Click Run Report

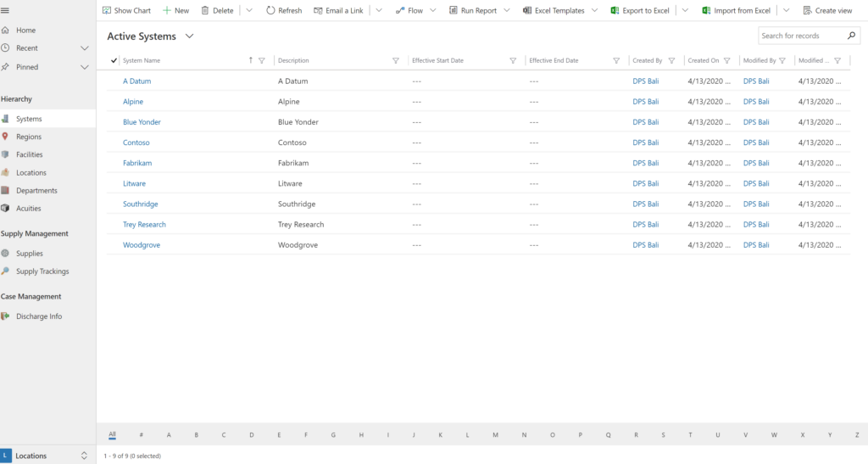pos(473,10)
